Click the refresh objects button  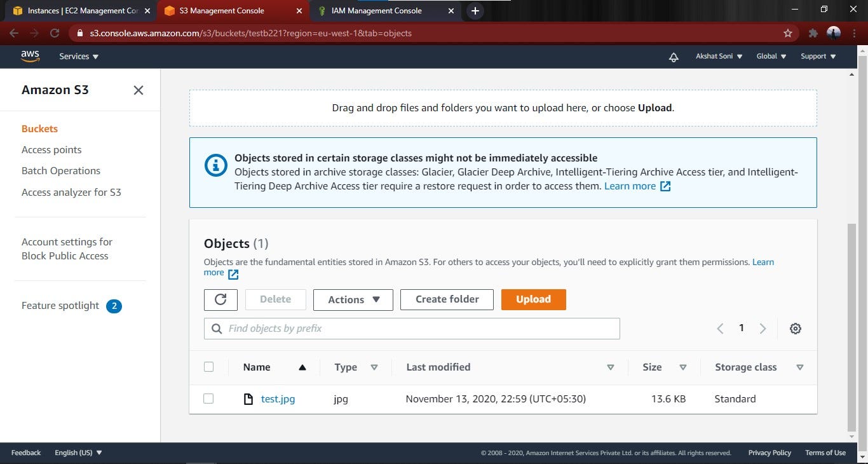[220, 299]
